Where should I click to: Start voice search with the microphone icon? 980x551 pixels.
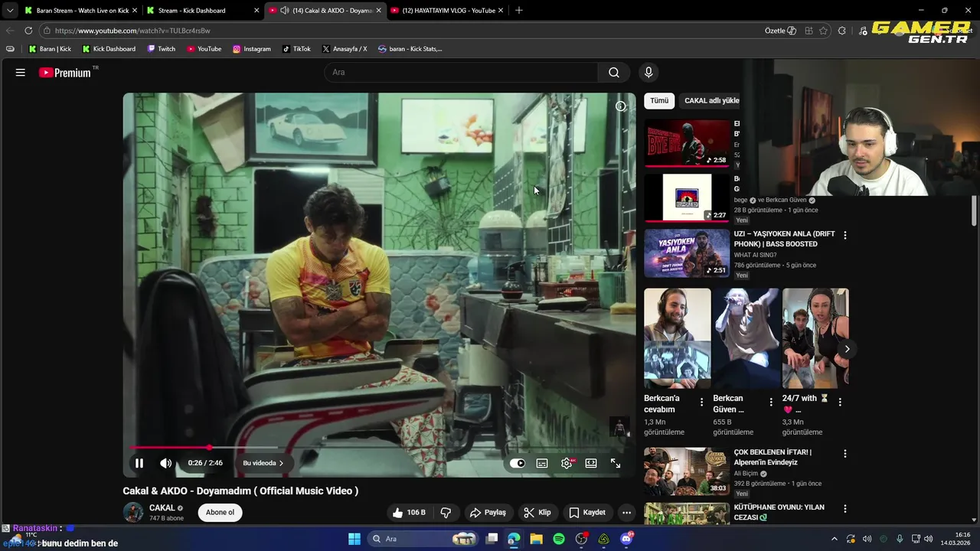(648, 73)
